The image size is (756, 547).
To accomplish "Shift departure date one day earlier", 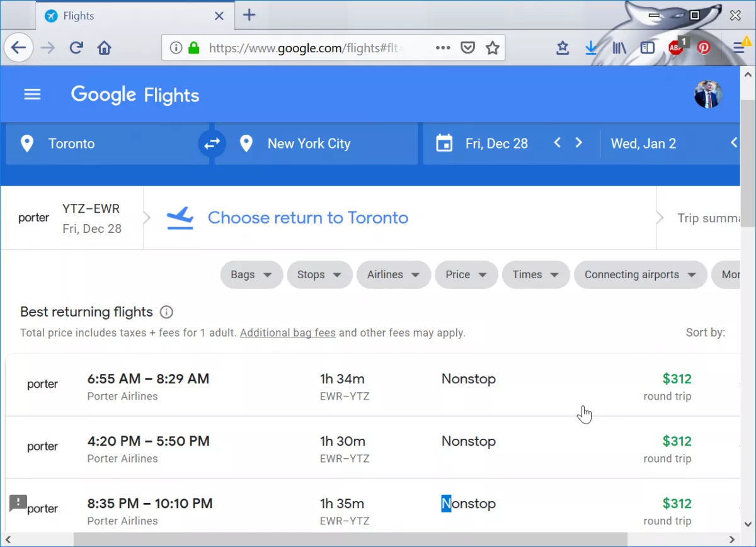I will coord(557,143).
